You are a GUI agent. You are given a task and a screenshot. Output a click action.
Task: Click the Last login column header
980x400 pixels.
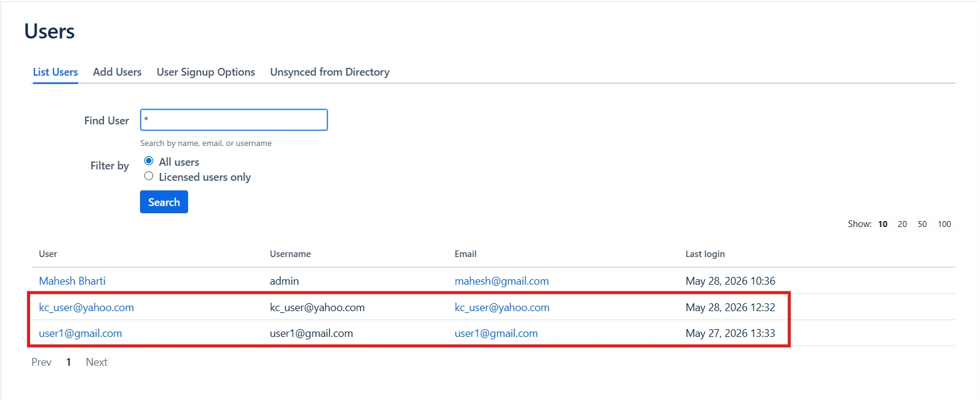705,254
